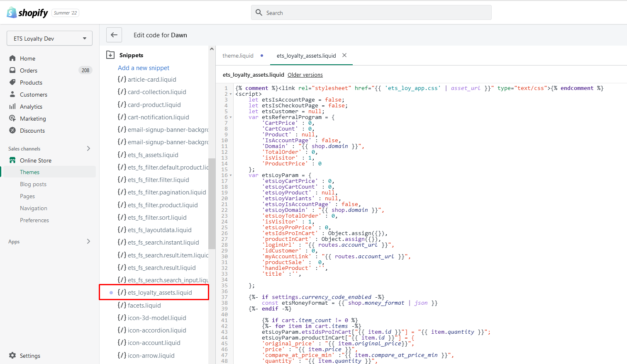Open Navigation in sidebar
The width and height of the screenshot is (627, 364).
coord(34,208)
